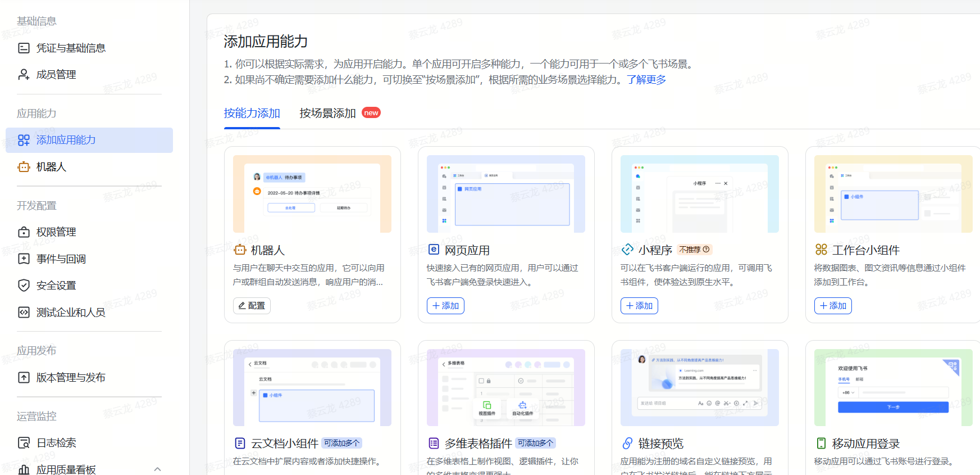Click the 成员管理 person icon

24,75
